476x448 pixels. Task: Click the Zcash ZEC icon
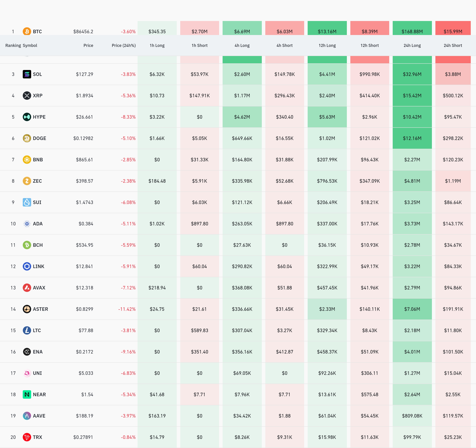27,181
